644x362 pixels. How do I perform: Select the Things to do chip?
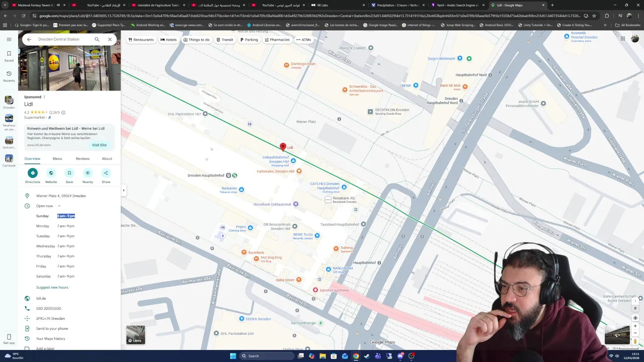(x=196, y=40)
